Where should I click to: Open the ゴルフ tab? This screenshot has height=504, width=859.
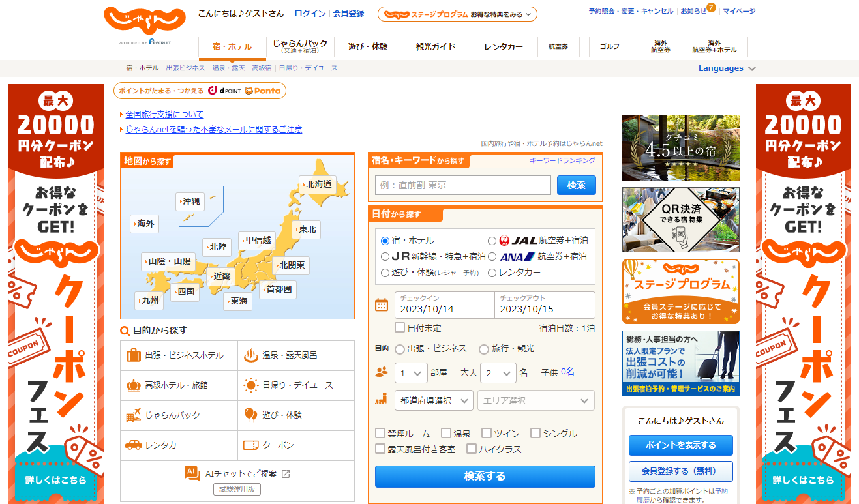click(x=610, y=47)
